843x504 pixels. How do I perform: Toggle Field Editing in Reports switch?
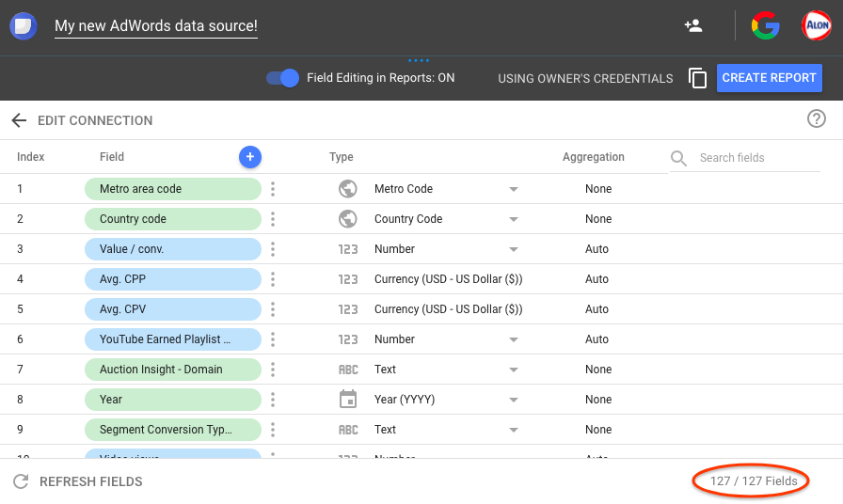pyautogui.click(x=283, y=78)
